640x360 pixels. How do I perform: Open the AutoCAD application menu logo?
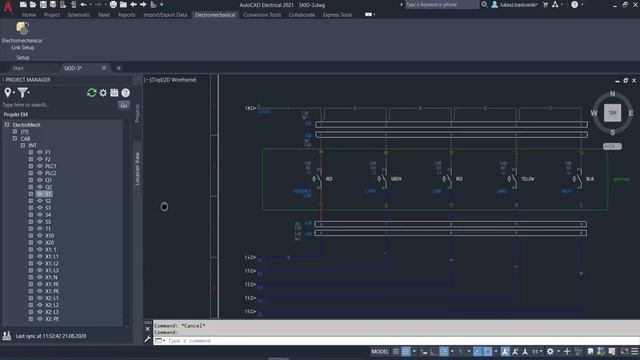pyautogui.click(x=8, y=7)
